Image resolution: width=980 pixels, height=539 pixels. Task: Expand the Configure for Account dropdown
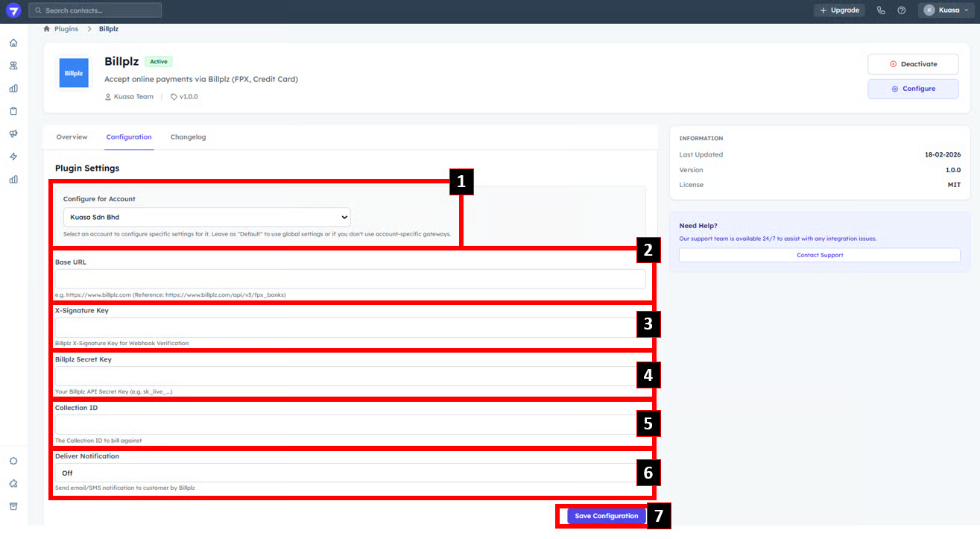tap(206, 217)
